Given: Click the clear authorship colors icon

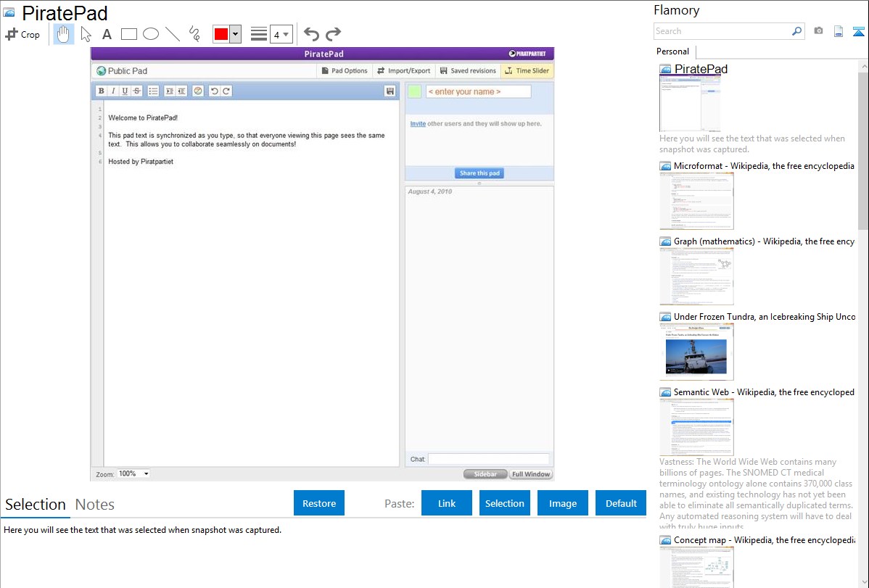Looking at the screenshot, I should 198,91.
